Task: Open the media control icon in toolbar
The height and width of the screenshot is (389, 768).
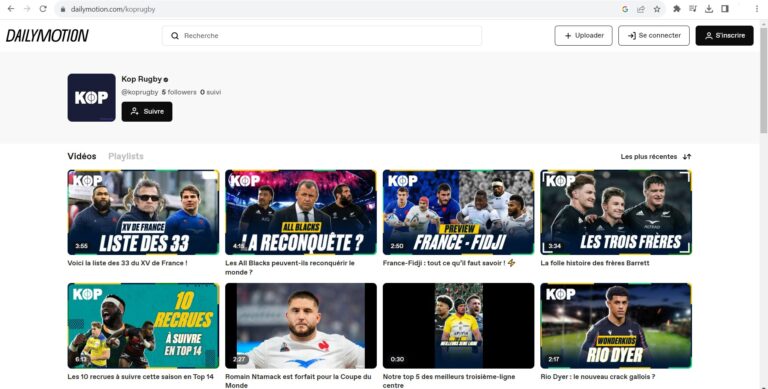Action: click(693, 9)
